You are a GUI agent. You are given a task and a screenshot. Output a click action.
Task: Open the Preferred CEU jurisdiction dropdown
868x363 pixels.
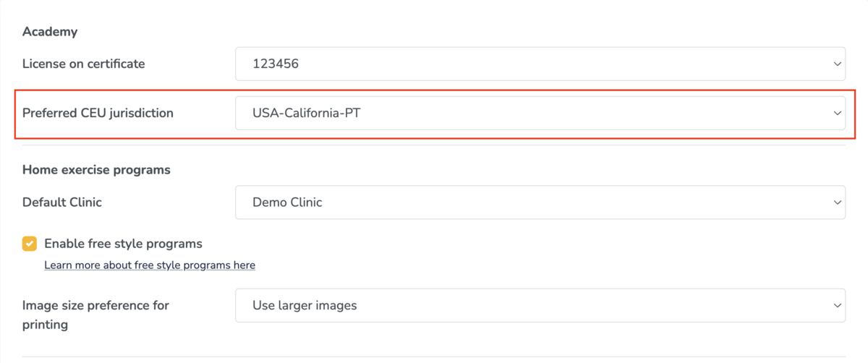tap(540, 114)
